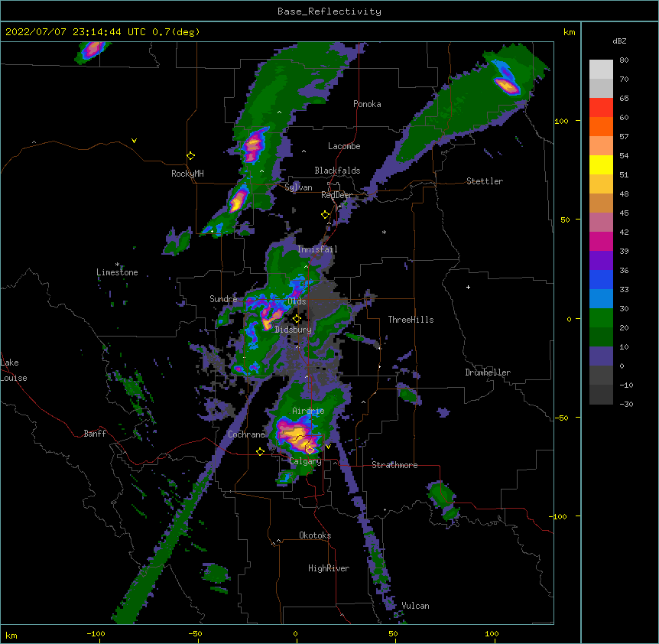Select the purple 36–39 dBZ legend swatch
This screenshot has width=659, height=644.
(601, 261)
